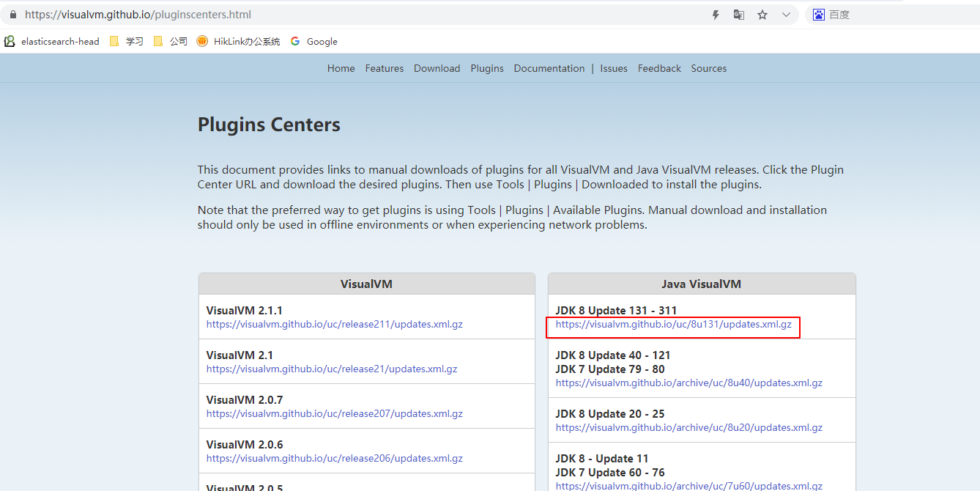
Task: Click the JDK 8 Update 40 - 121 text
Action: (613, 355)
